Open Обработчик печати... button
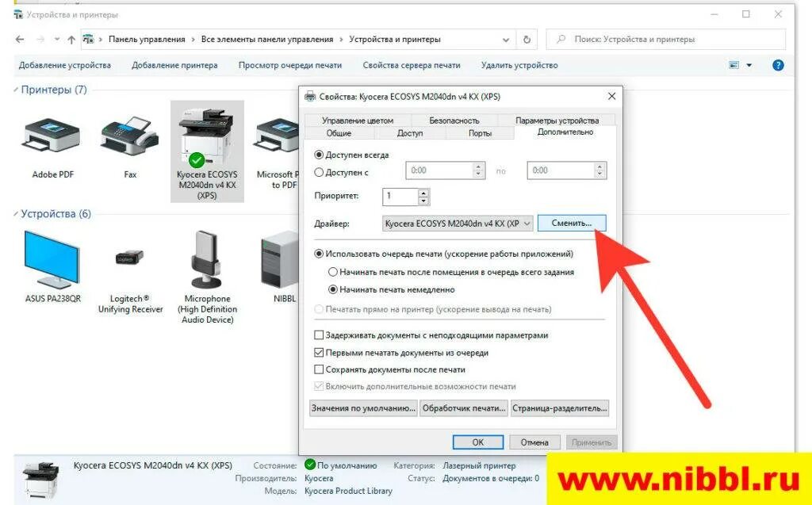Viewport: 812px width, 505px height. pos(463,408)
